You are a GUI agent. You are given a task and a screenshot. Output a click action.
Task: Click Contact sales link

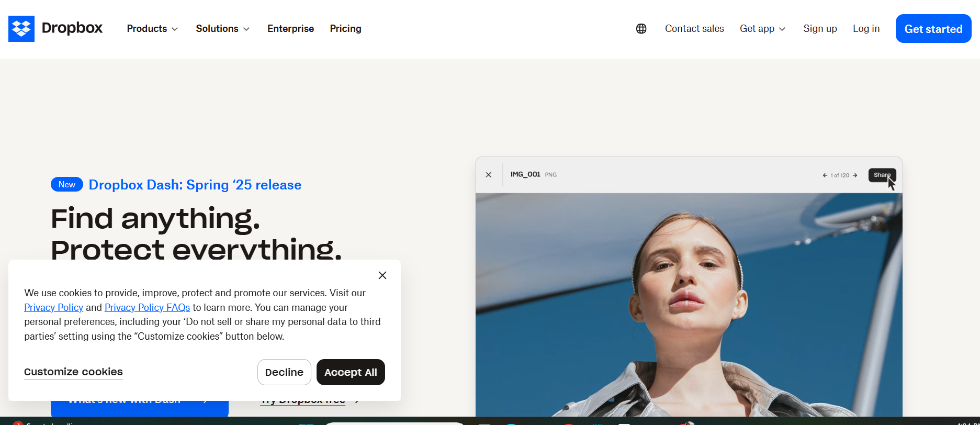click(x=694, y=29)
